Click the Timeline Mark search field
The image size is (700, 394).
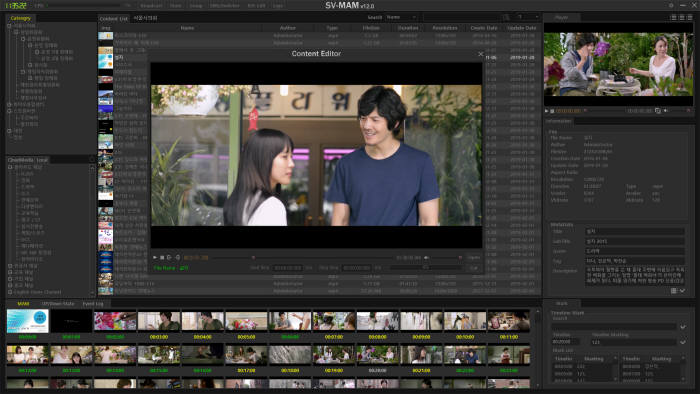click(x=614, y=327)
